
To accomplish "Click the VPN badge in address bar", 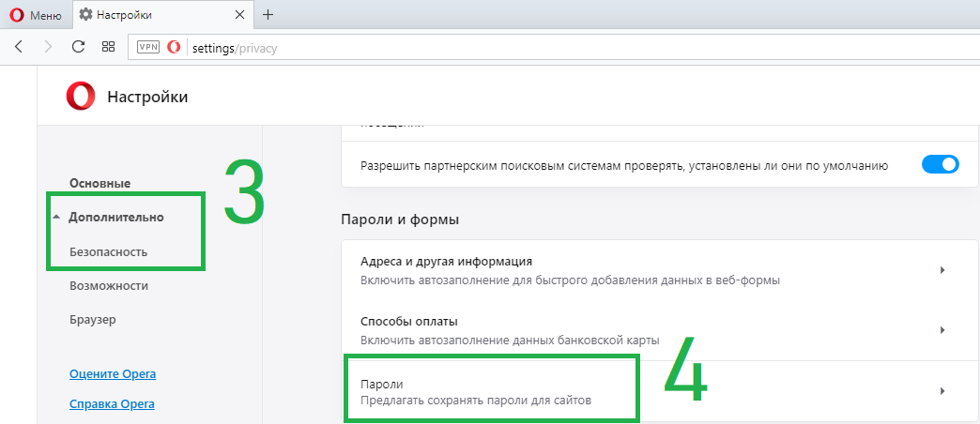I will coord(148,47).
